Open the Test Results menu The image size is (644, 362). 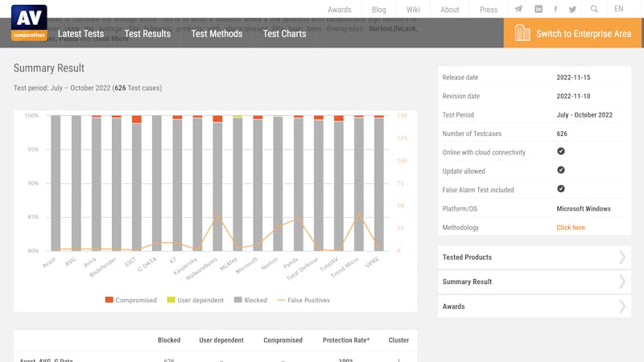point(147,34)
